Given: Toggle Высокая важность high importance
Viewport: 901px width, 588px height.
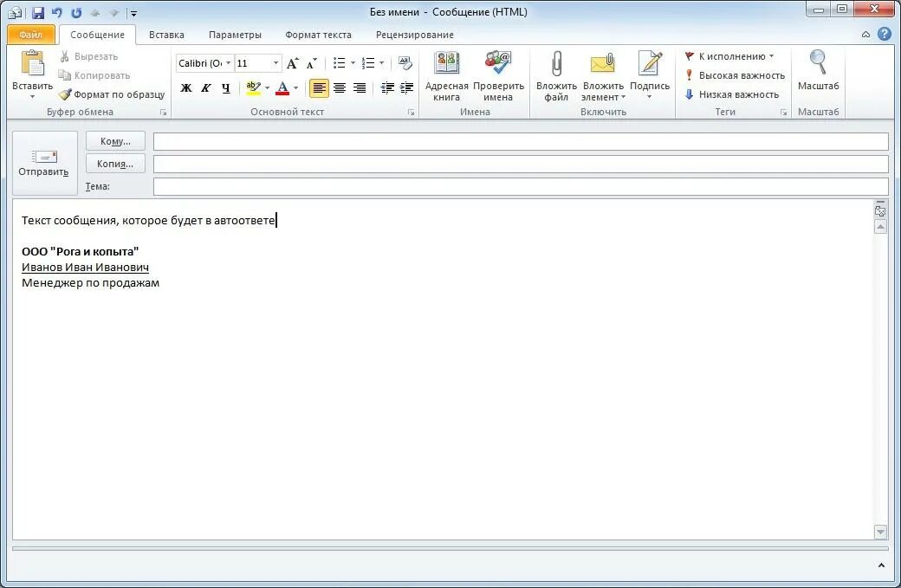Looking at the screenshot, I should pos(735,75).
